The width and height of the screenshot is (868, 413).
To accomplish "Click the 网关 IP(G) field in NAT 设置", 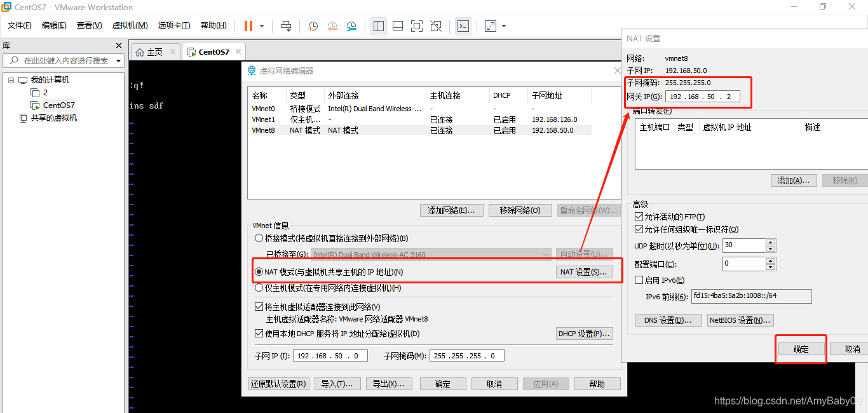I will click(702, 97).
